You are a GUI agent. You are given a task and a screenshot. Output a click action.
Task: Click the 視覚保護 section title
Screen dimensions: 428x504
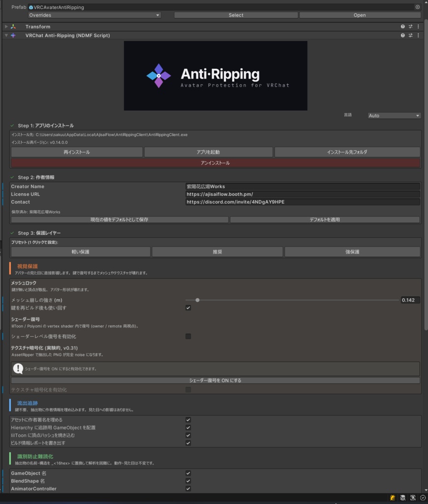tap(28, 266)
